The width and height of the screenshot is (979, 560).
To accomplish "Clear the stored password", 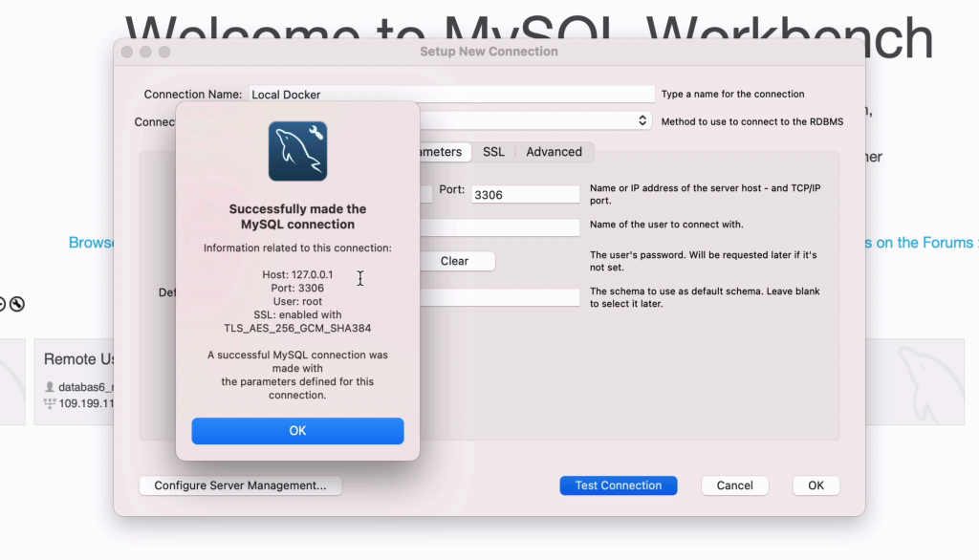I will [455, 261].
